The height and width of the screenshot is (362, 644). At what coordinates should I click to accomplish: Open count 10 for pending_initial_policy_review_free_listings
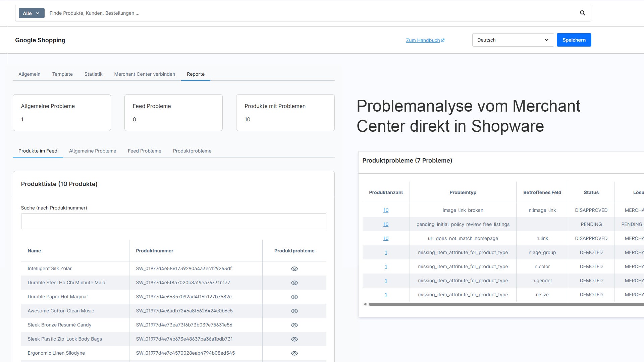click(x=386, y=224)
